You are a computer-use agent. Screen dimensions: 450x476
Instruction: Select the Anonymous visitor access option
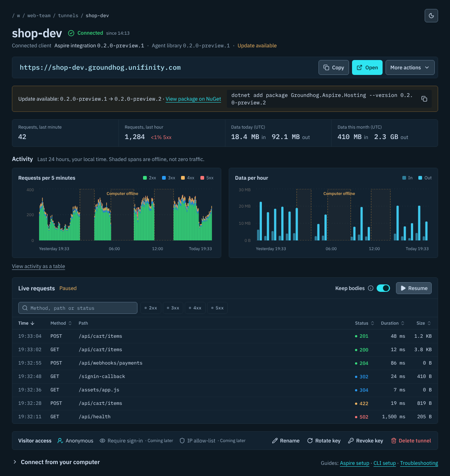(x=76, y=441)
